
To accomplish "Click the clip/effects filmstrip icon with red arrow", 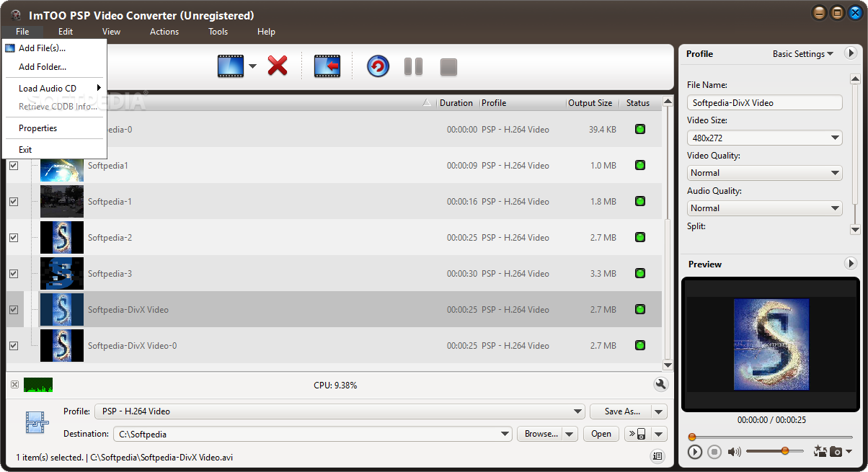I will [x=327, y=66].
